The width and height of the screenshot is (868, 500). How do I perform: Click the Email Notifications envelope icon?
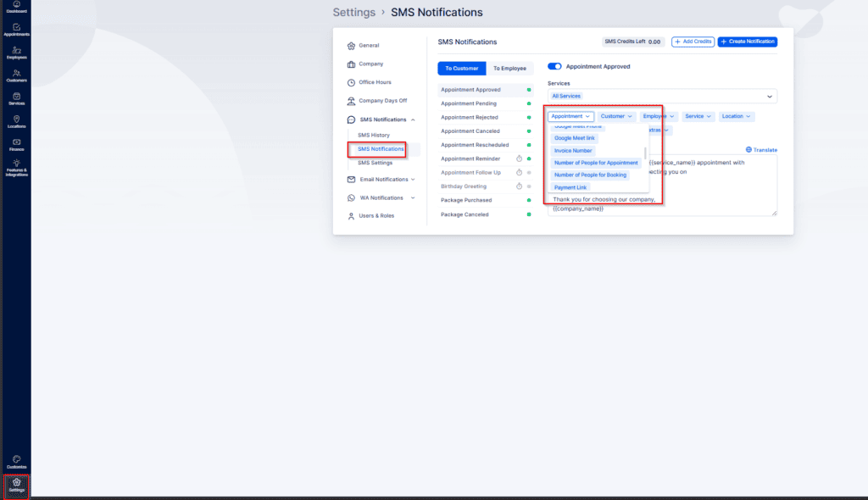pos(351,180)
